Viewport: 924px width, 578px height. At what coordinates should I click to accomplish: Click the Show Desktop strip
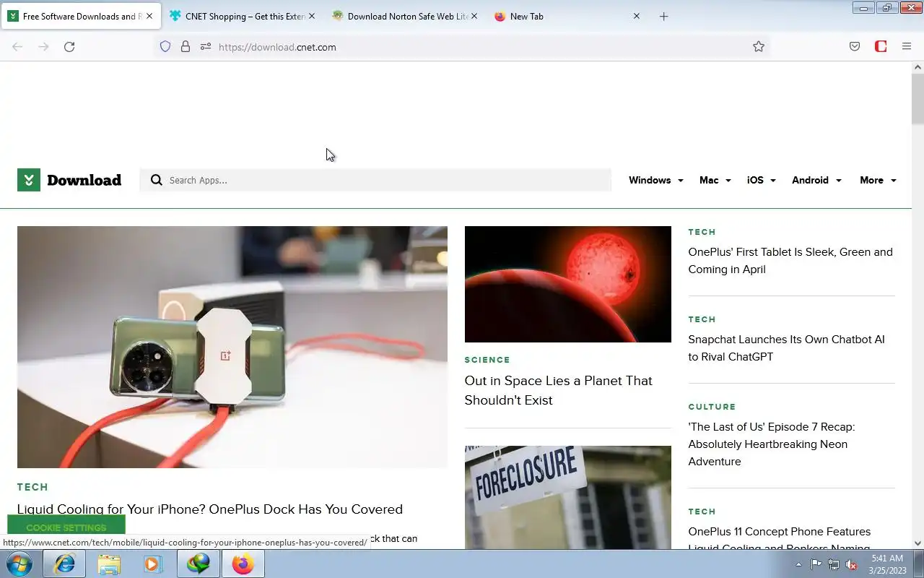[x=919, y=564]
